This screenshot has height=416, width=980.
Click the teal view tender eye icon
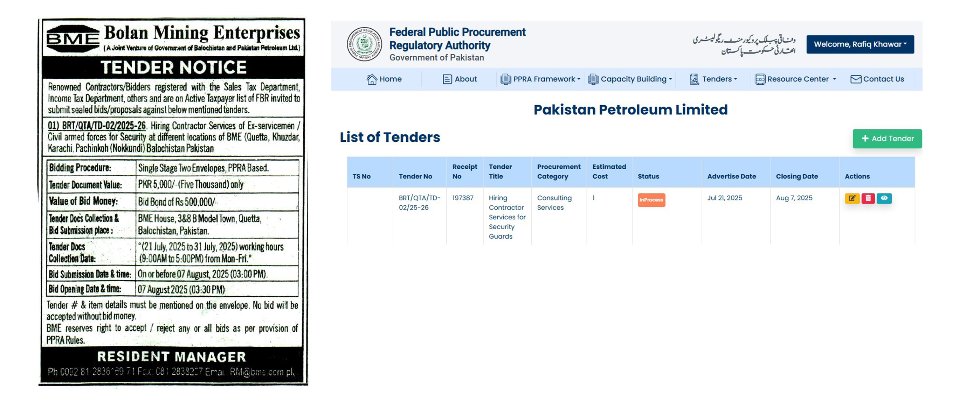pos(884,198)
